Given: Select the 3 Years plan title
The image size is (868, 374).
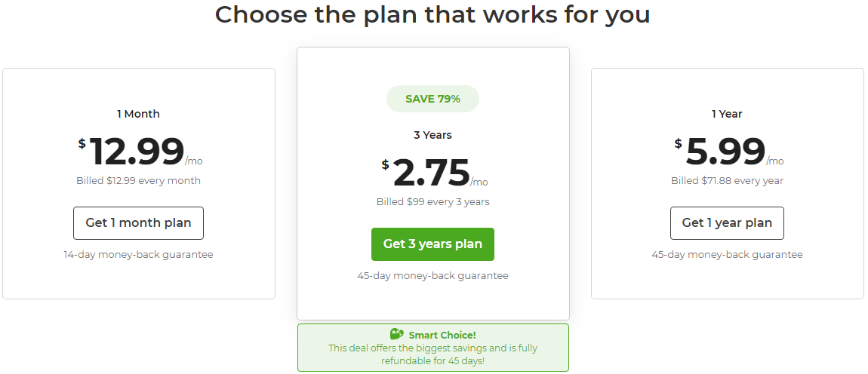Looking at the screenshot, I should (x=432, y=135).
